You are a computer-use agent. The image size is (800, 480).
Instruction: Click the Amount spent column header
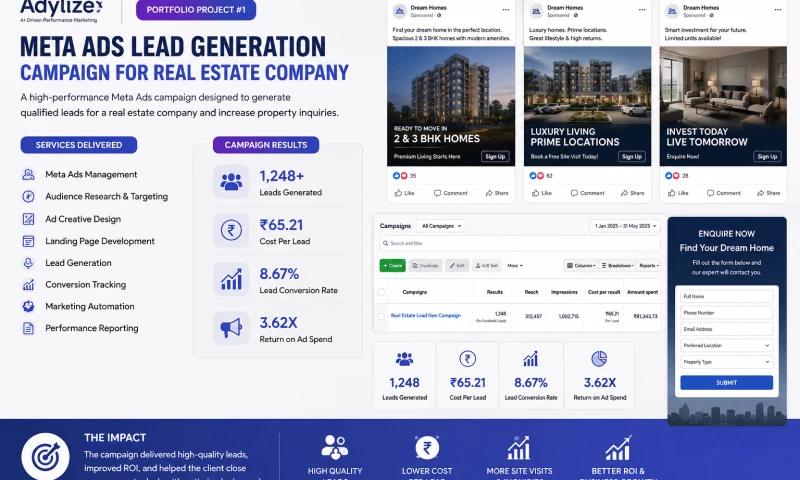[x=642, y=292]
